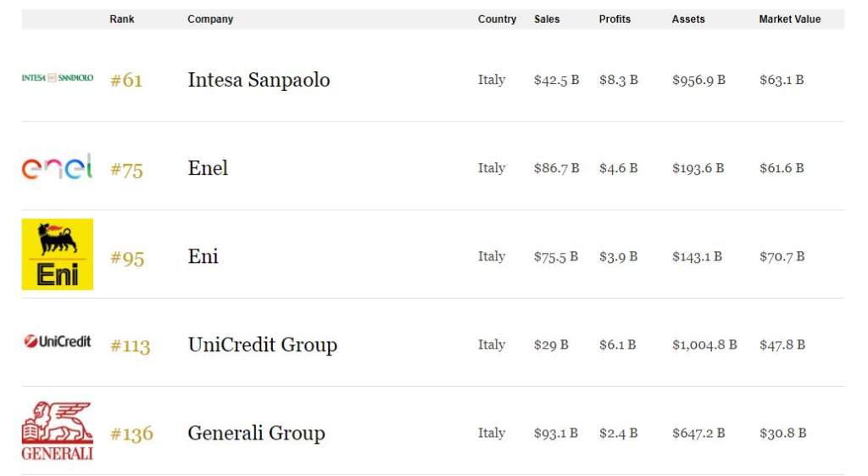Click the Enel logo
Image resolution: width=868 pixels, height=476 pixels.
57,167
